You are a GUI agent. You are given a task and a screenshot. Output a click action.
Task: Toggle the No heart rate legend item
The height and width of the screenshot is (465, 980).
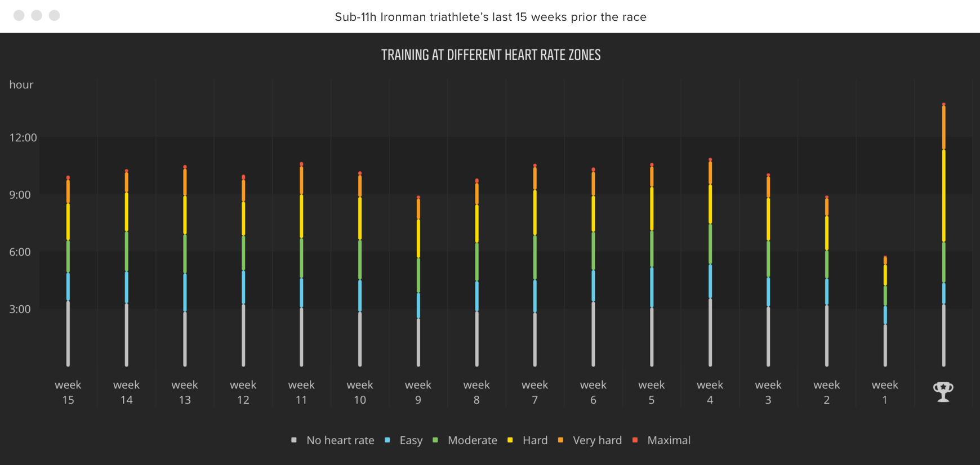[333, 440]
